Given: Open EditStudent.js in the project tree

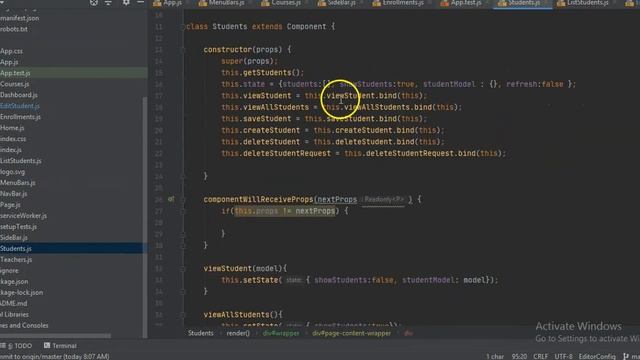Looking at the screenshot, I should (20, 105).
